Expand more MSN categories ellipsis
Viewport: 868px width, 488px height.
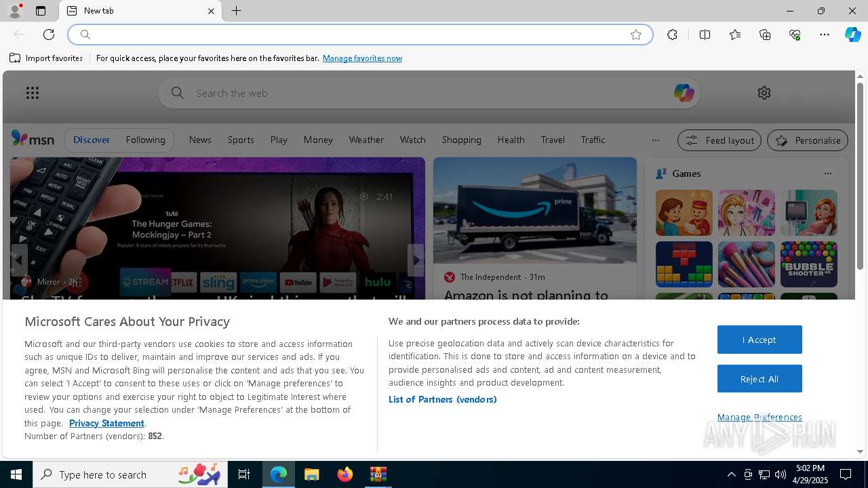point(655,140)
